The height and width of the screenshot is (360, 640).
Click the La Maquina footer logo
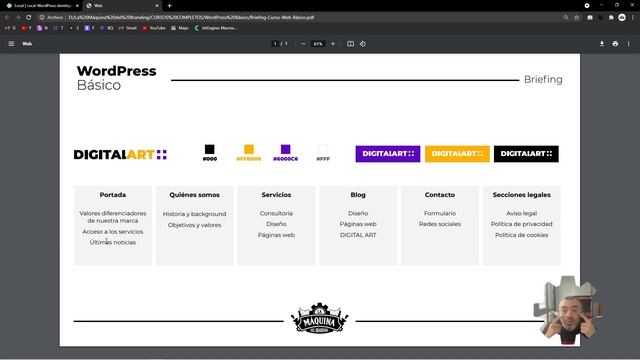click(x=320, y=318)
